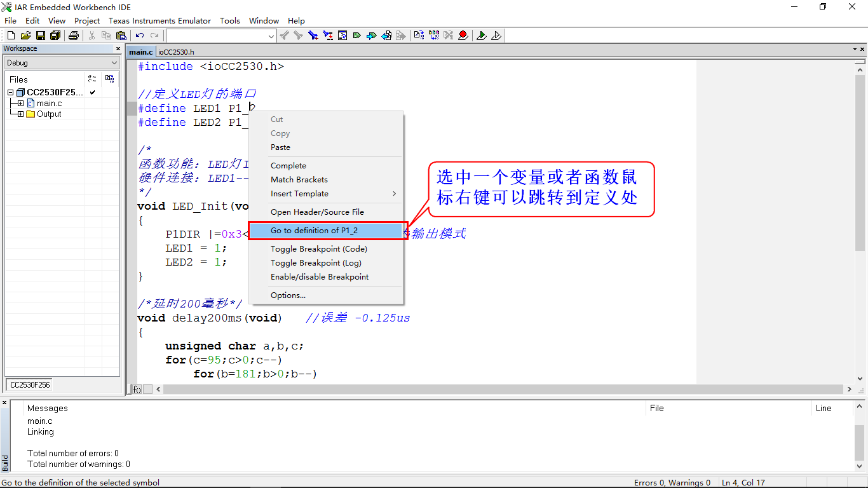
Task: Click the editor horizontal scrollbar track
Action: point(503,389)
